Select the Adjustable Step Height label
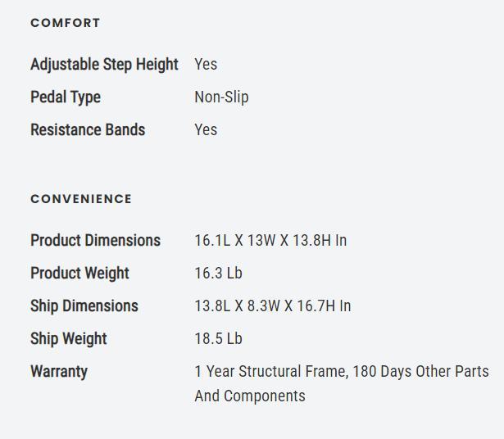Viewport: 504px width, 439px height. [104, 64]
